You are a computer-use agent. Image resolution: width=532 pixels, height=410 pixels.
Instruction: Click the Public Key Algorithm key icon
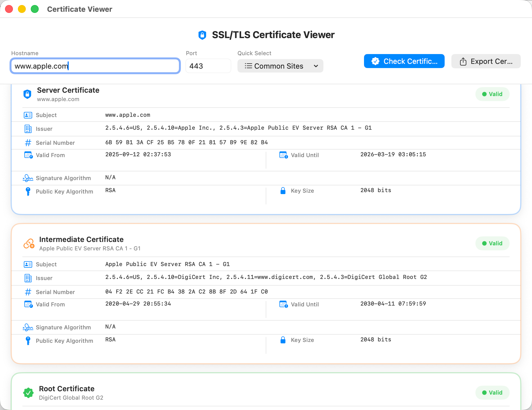click(x=28, y=191)
